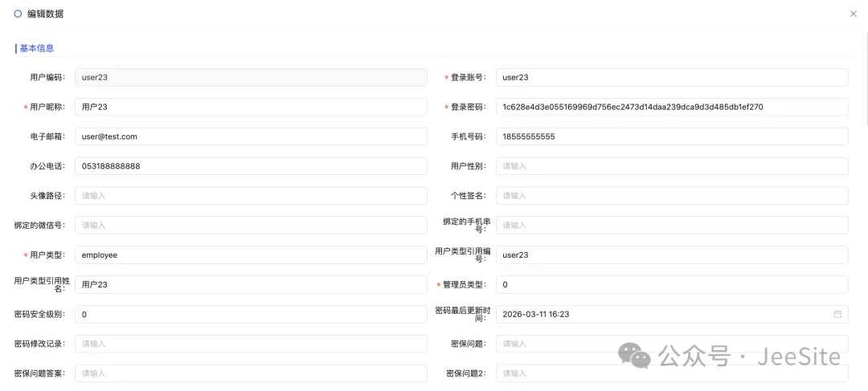Click the 管理员类型 input field
868x391 pixels.
(671, 284)
